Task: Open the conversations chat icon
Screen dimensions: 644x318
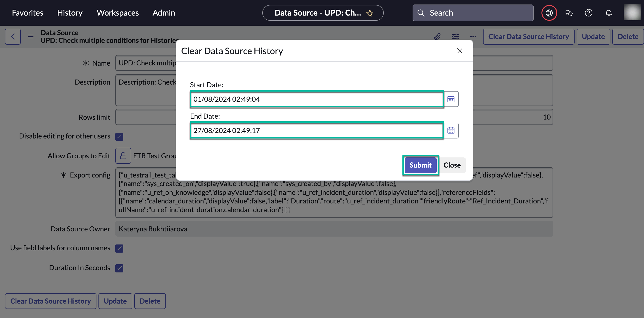Action: 569,13
